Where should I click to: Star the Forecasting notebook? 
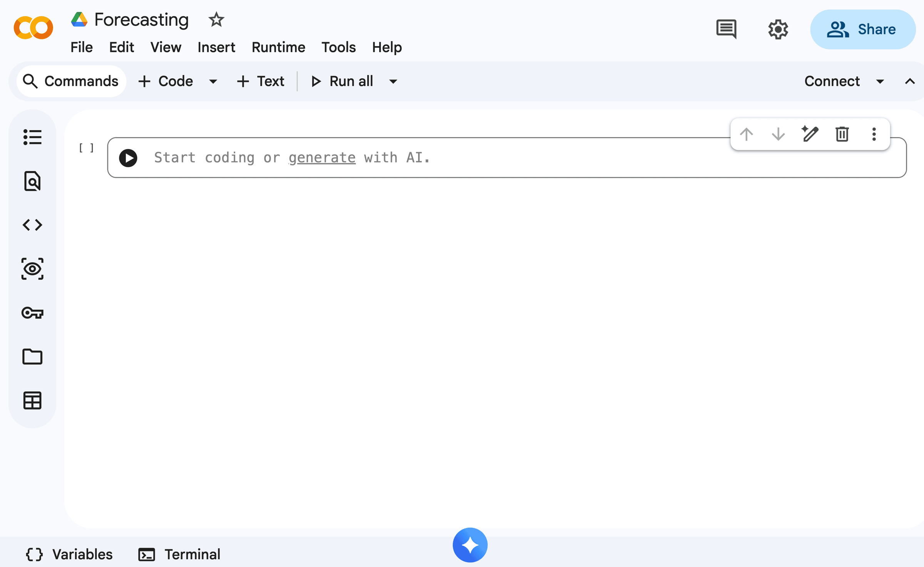[216, 20]
